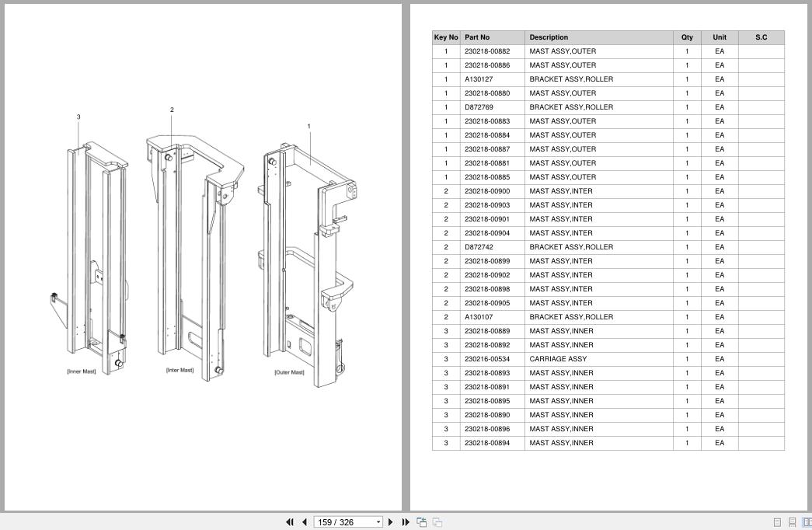Select part number 230218-00899

click(x=486, y=261)
